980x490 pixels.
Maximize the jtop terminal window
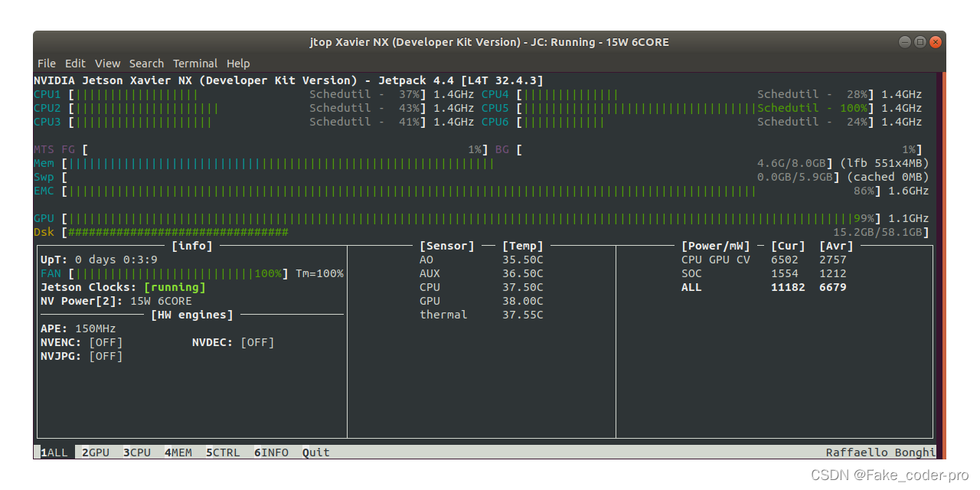point(920,41)
